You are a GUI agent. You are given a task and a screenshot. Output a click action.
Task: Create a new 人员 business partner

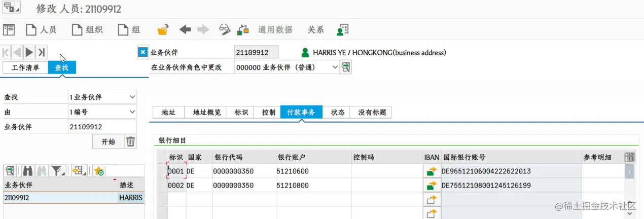41,30
